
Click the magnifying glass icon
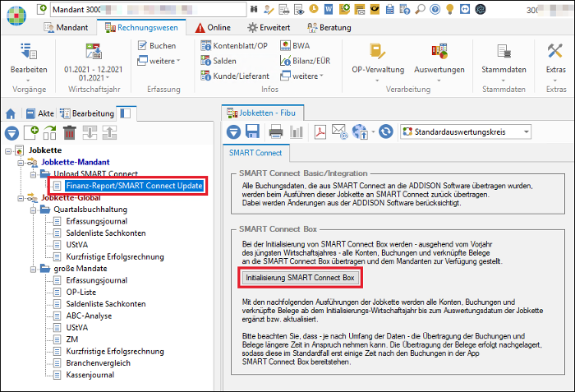pyautogui.click(x=420, y=9)
